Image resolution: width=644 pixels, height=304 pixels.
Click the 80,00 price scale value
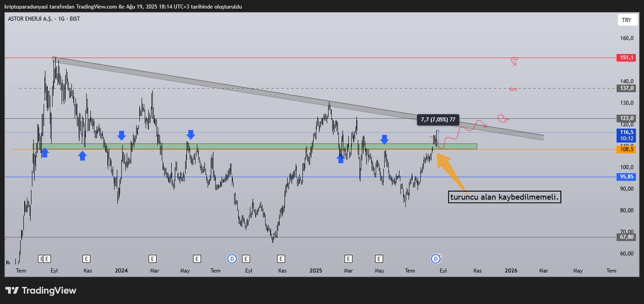[x=626, y=210]
